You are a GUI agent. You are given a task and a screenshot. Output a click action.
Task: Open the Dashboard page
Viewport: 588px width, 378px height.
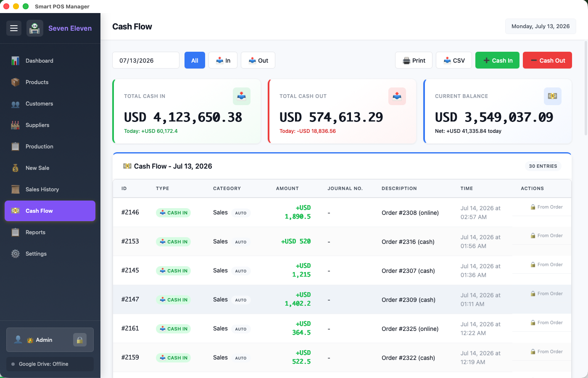point(50,61)
